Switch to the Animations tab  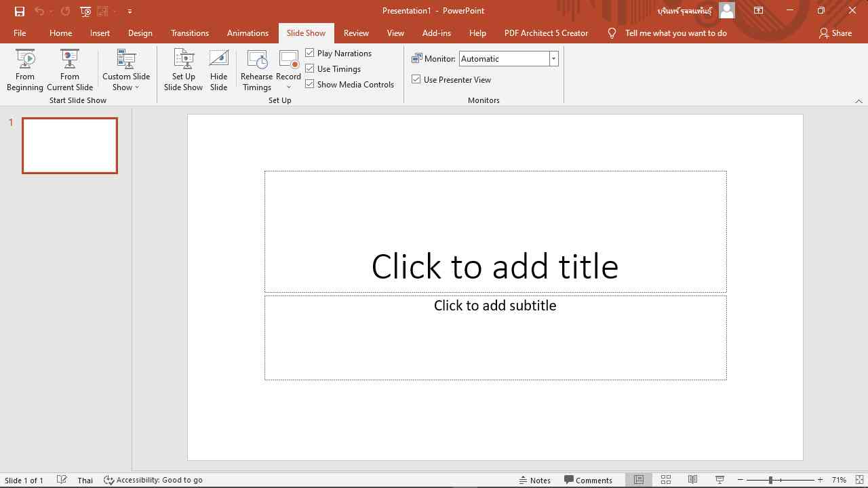(x=248, y=33)
